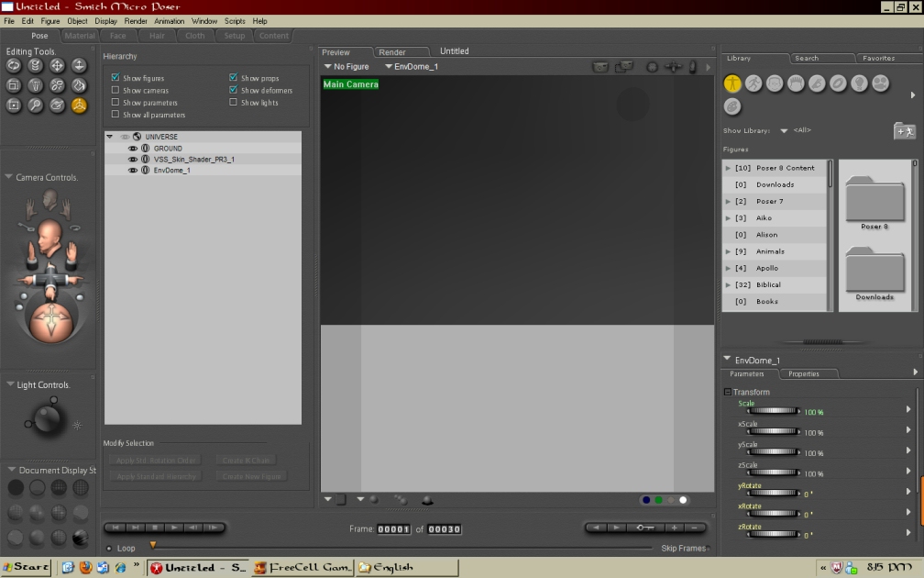
Task: Open the No Figure dropdown in Preview
Action: pos(346,67)
